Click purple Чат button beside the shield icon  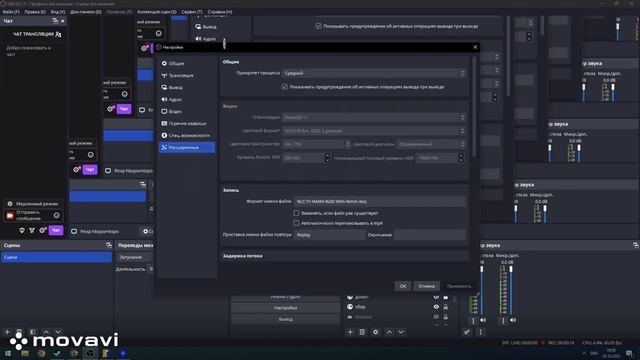tap(56, 231)
